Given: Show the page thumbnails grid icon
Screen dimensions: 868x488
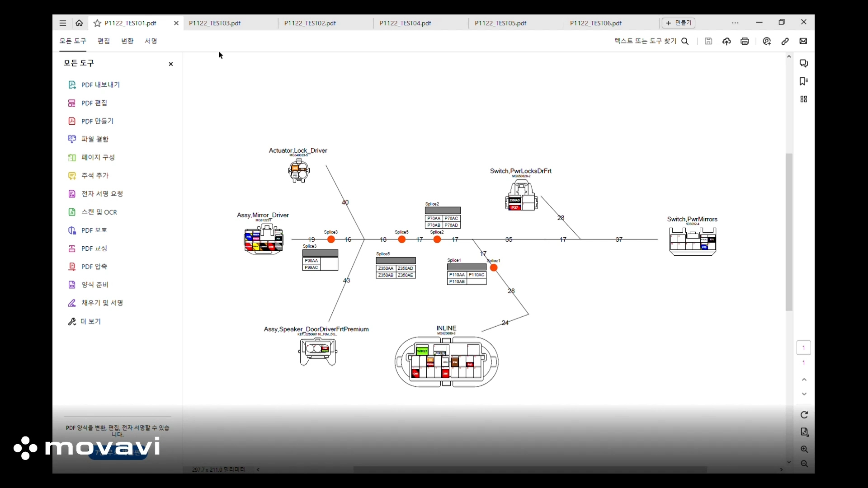Looking at the screenshot, I should pos(803,99).
